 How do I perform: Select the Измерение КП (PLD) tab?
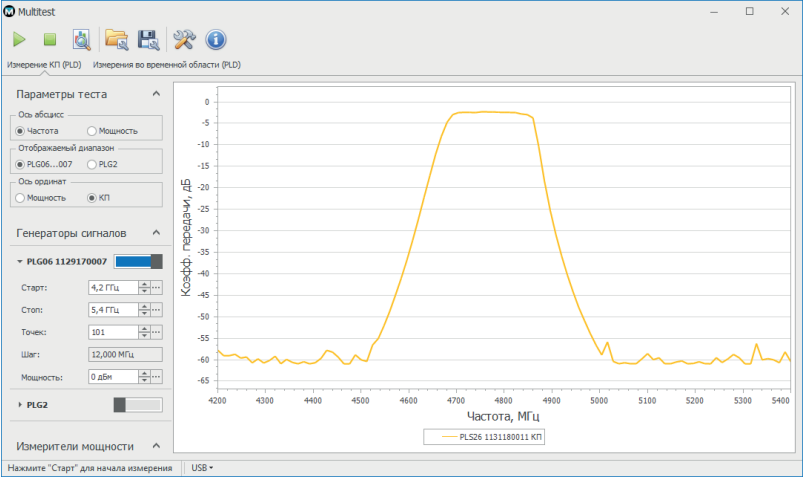44,65
